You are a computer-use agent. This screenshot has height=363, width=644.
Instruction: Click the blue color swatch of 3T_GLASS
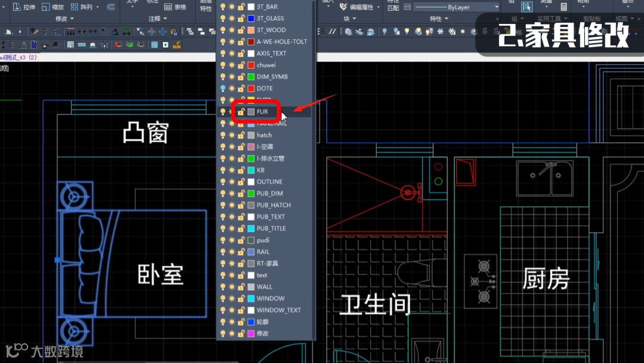pos(251,18)
